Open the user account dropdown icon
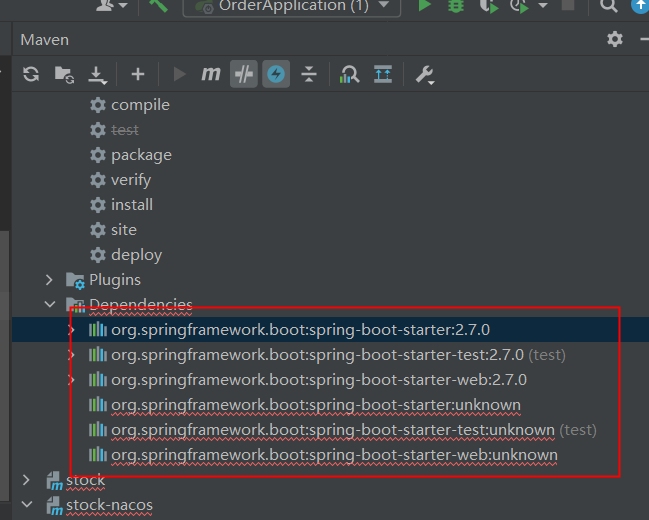The width and height of the screenshot is (649, 520). pos(111,5)
